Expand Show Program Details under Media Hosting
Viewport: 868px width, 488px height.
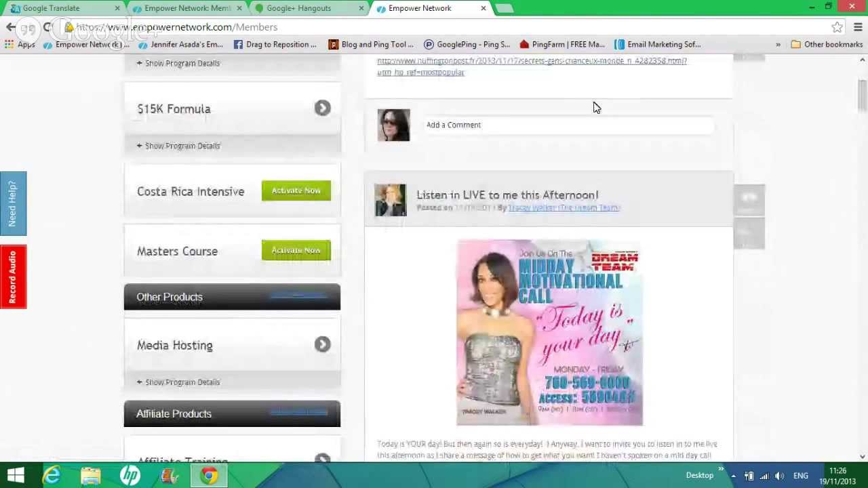tap(178, 382)
